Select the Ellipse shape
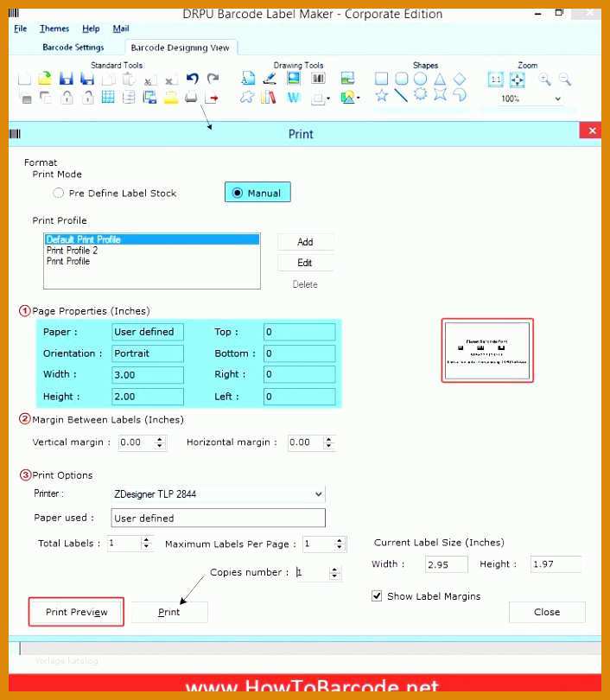The image size is (610, 700). [421, 79]
